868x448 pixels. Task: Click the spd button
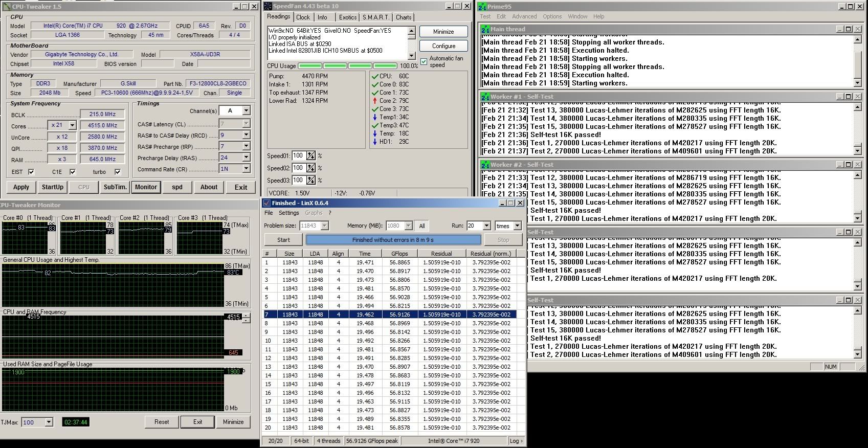(x=177, y=187)
